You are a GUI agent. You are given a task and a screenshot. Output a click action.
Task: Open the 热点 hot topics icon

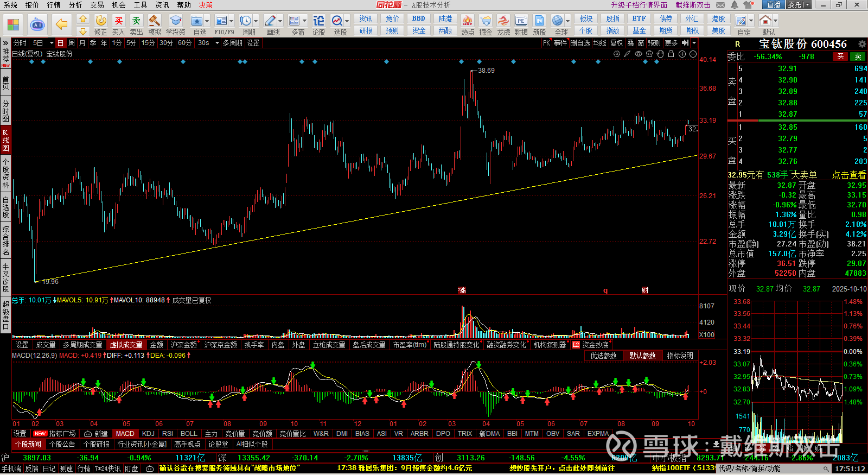tap(467, 25)
